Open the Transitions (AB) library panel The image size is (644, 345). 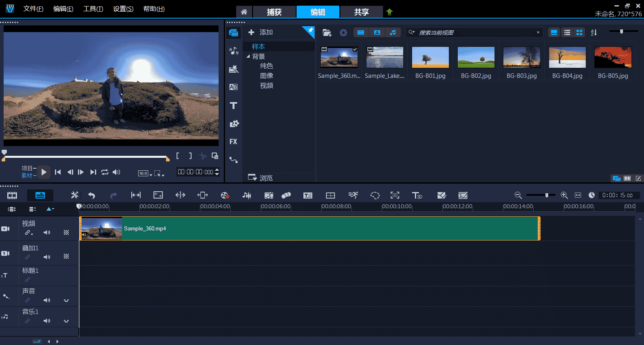tap(233, 87)
